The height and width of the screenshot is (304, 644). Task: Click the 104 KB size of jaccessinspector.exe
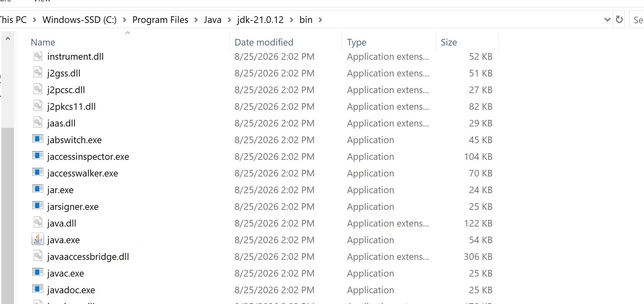pos(478,157)
